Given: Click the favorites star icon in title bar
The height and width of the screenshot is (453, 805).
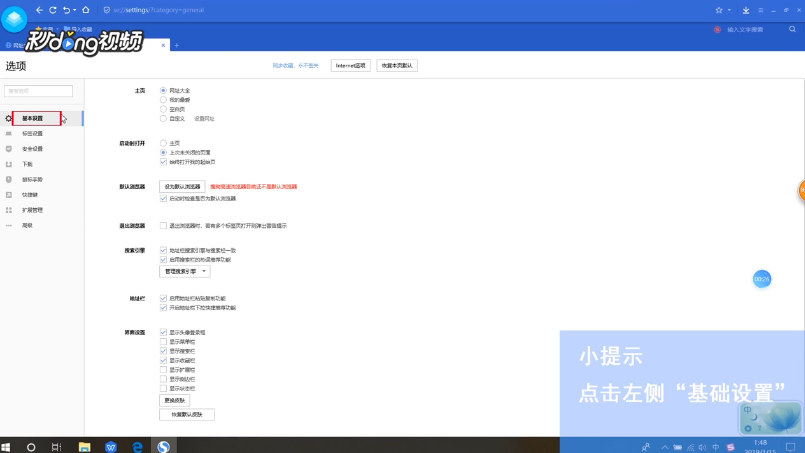Looking at the screenshot, I should pos(719,10).
